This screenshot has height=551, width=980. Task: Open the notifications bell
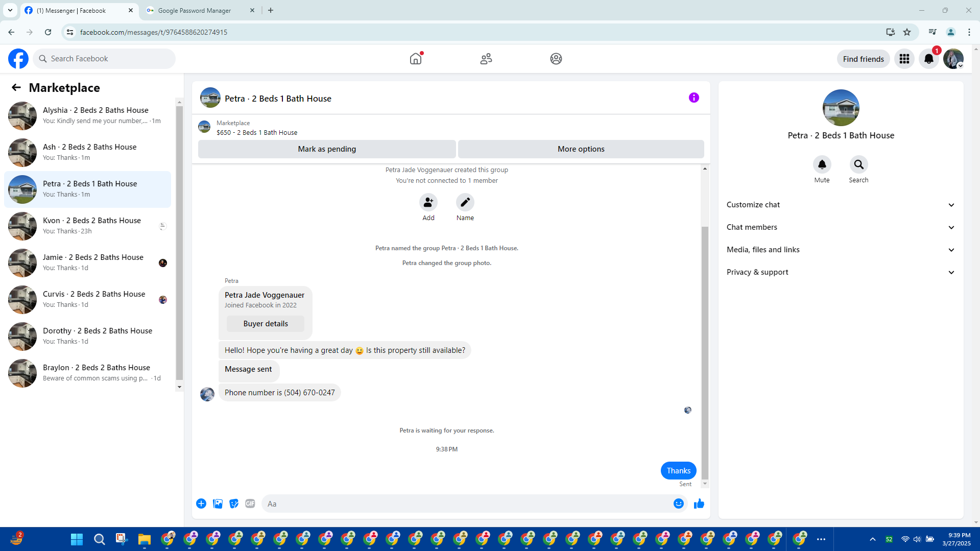pyautogui.click(x=929, y=59)
